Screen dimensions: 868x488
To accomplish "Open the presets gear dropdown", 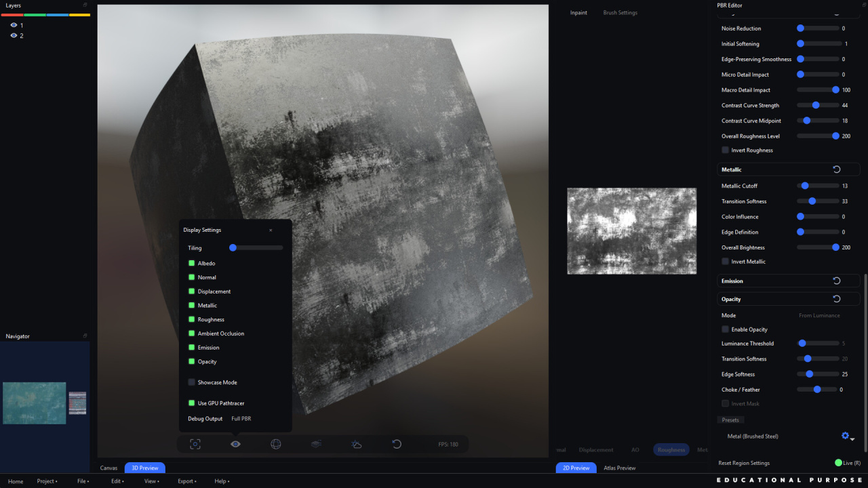I will coord(847,436).
